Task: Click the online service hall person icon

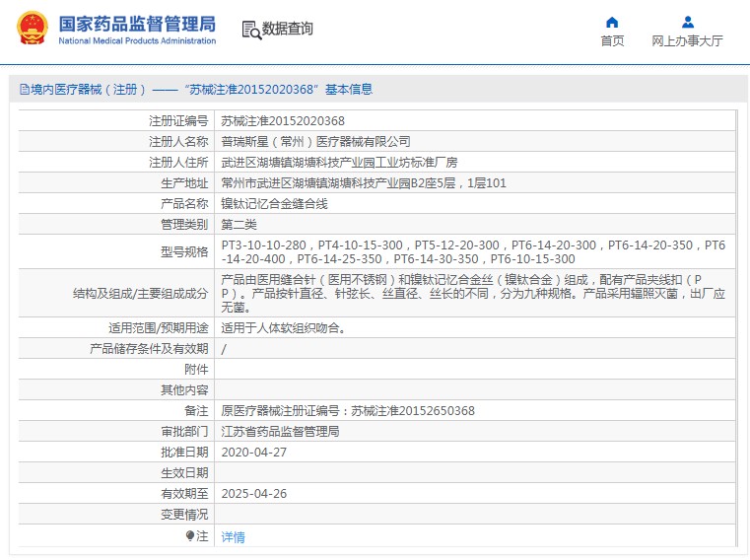Action: point(687,22)
